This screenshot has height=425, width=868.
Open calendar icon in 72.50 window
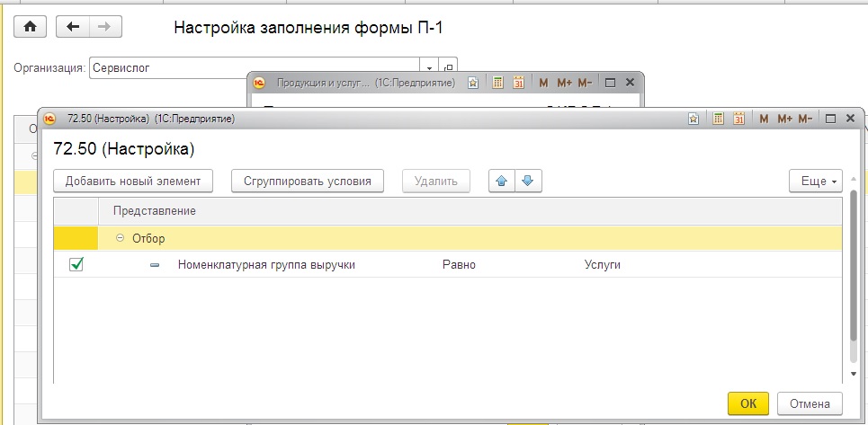click(738, 119)
